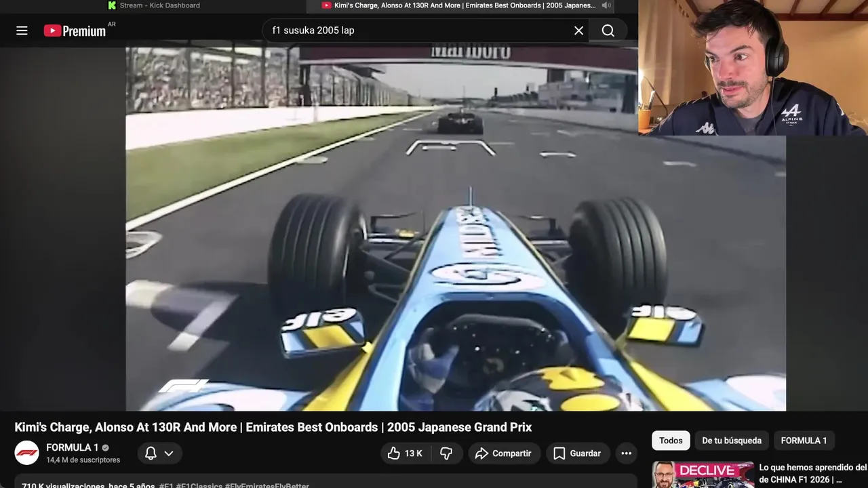Save the video with Guardar button

[577, 453]
